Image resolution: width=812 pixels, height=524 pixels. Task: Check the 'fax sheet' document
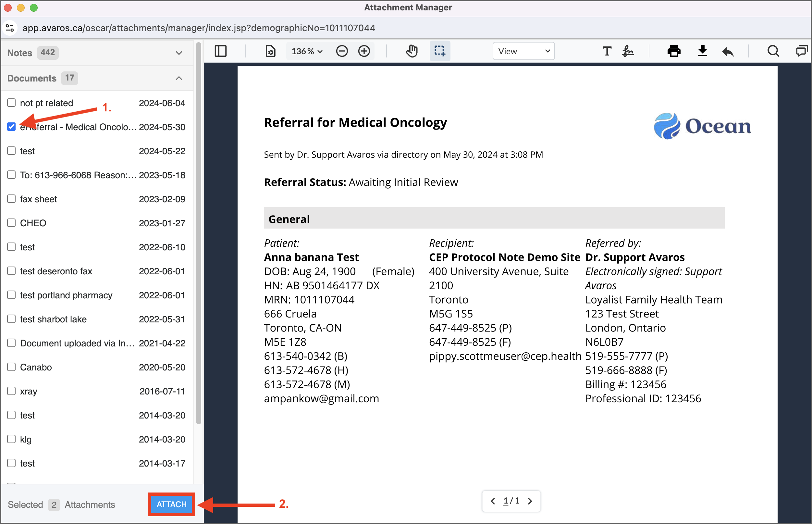point(12,199)
